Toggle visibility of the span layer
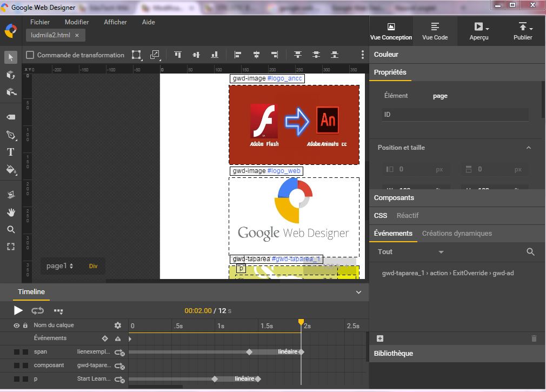 coord(16,352)
